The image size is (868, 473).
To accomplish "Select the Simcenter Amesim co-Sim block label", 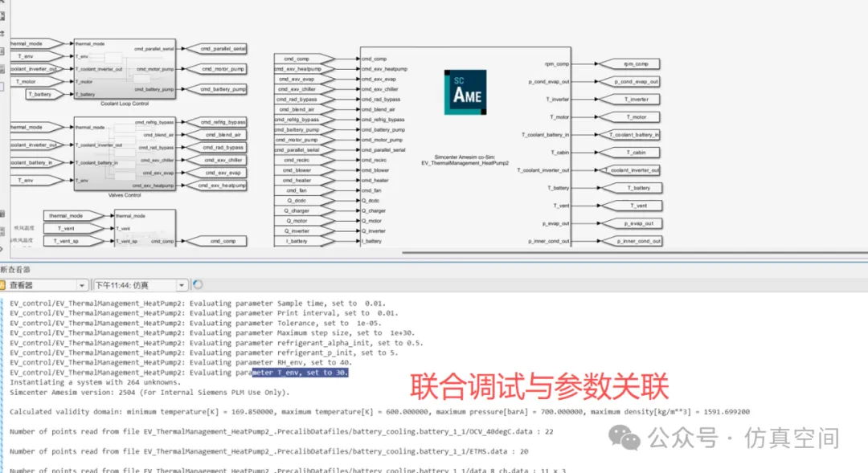I will coord(464,159).
